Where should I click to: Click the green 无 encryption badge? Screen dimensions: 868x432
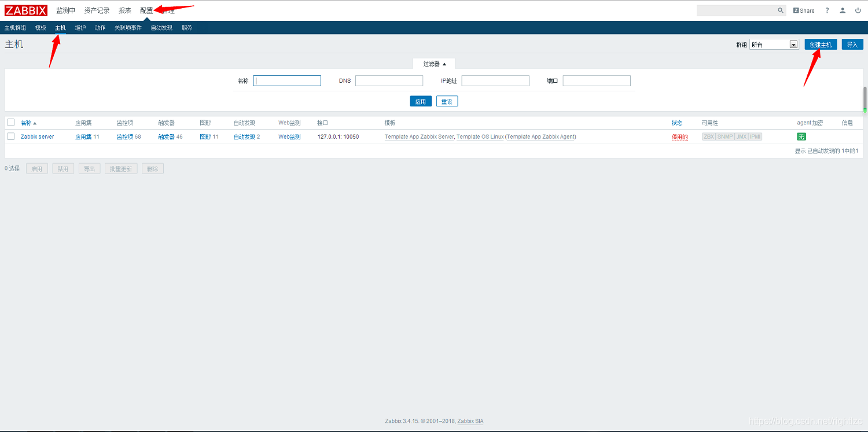pos(801,137)
